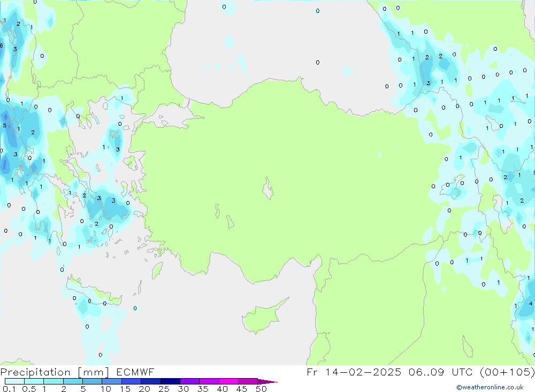Select the '(00+105)' forecast offset text
This screenshot has height=392, width=535.
point(507,372)
